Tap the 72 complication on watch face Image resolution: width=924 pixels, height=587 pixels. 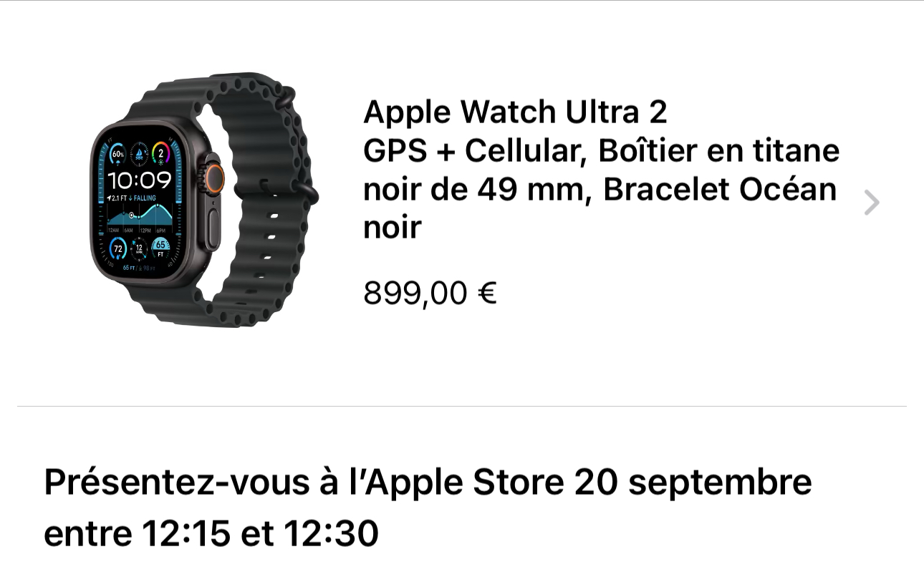pos(118,248)
